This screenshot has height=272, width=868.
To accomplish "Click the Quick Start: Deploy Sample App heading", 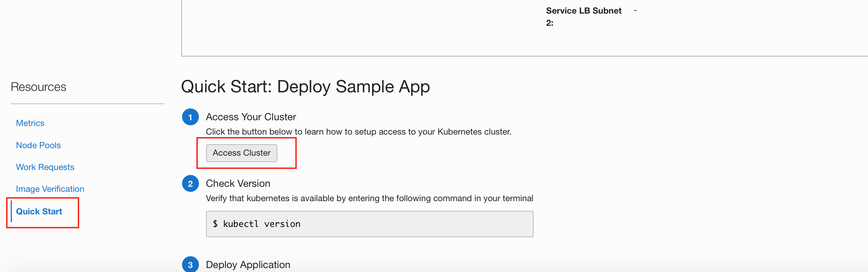I will tap(305, 87).
